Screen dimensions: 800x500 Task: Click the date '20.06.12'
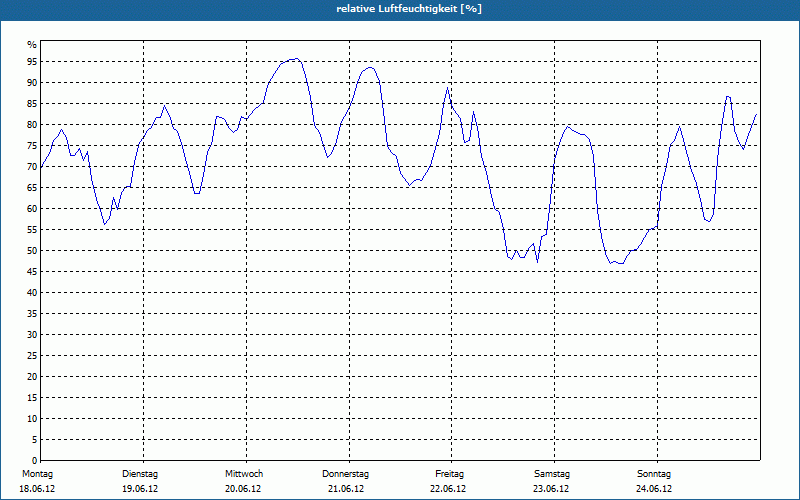(243, 489)
